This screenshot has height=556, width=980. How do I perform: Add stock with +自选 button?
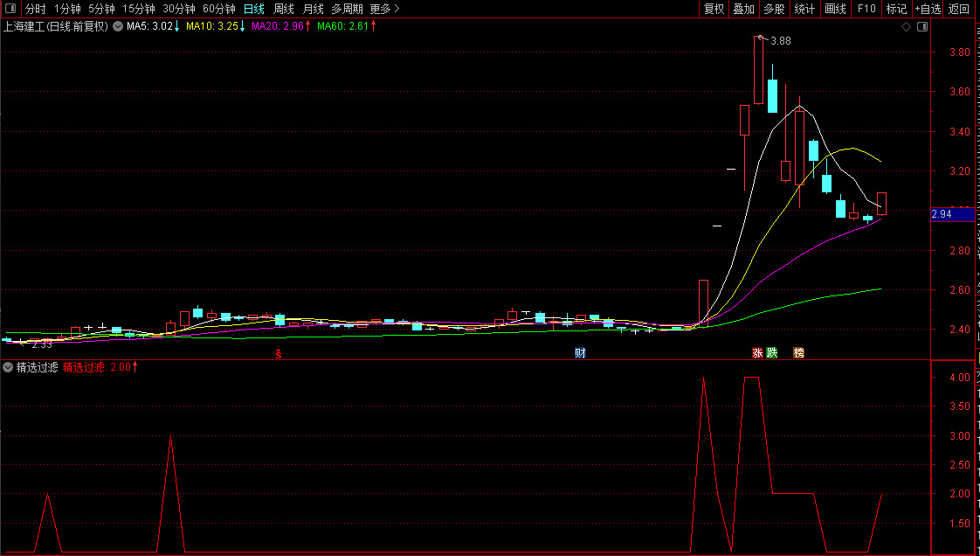928,9
